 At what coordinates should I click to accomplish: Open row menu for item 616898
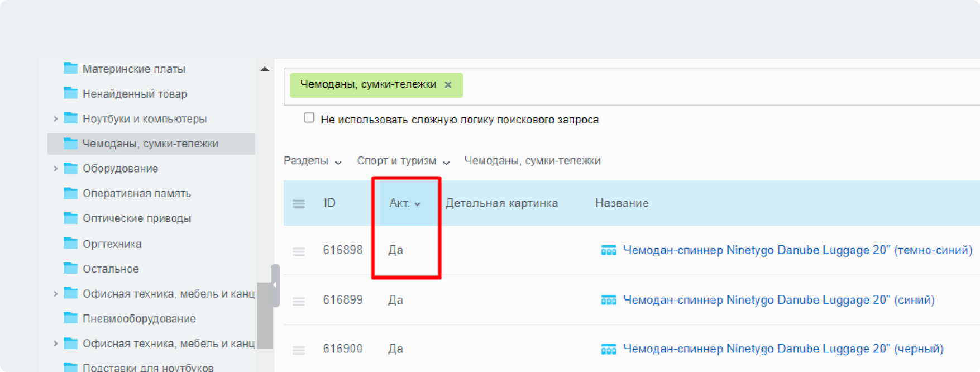299,251
